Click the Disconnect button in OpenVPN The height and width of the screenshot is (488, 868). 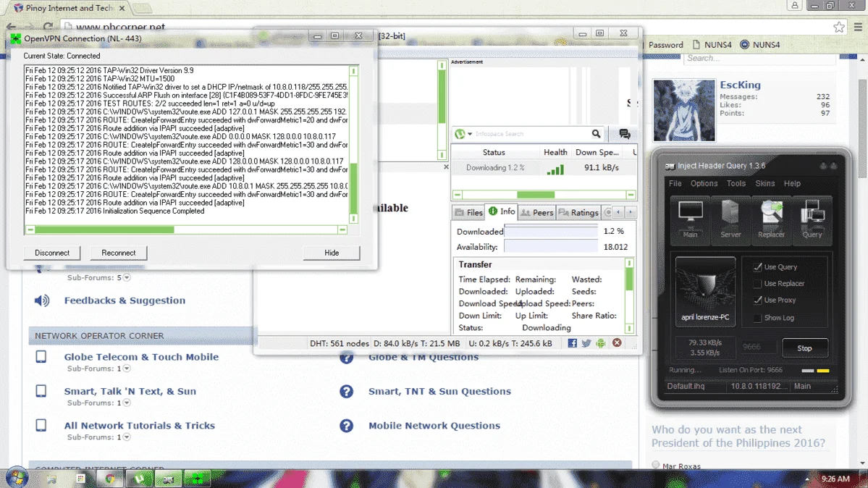tap(52, 253)
